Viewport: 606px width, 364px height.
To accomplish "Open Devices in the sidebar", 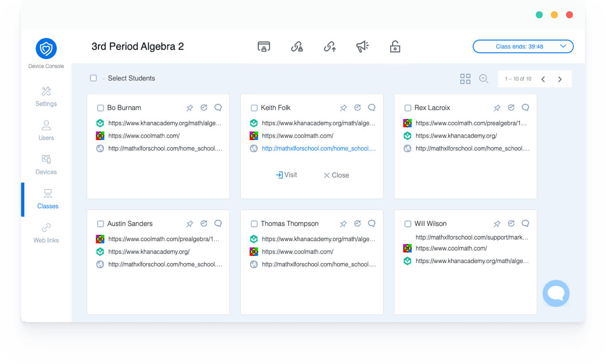I will point(46,165).
